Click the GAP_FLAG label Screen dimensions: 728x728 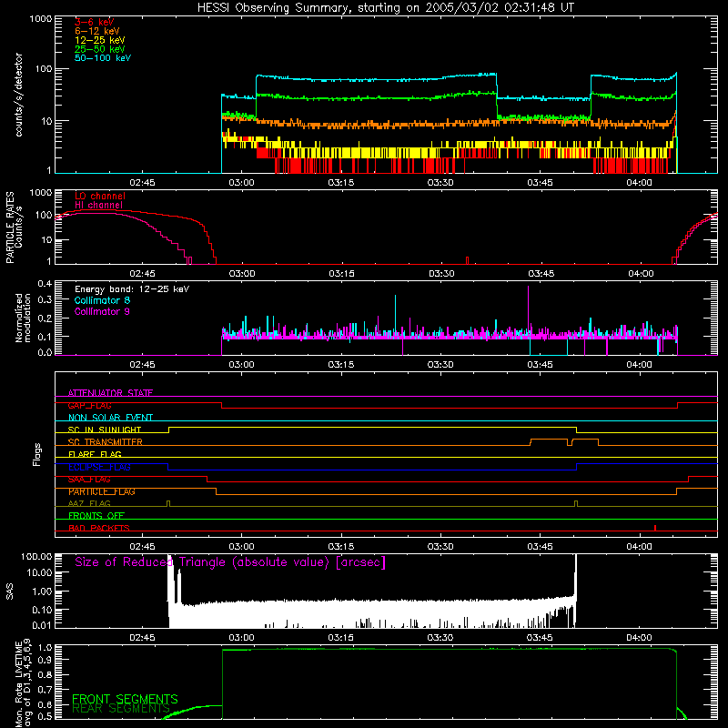(89, 405)
